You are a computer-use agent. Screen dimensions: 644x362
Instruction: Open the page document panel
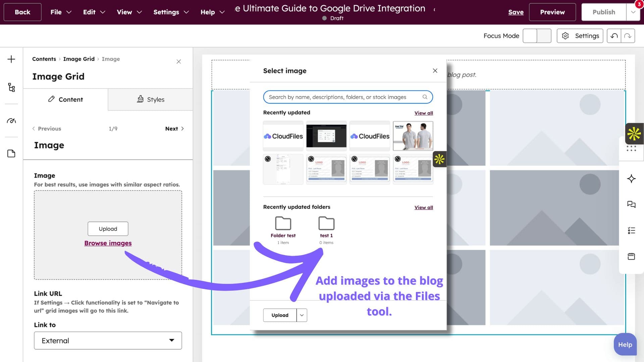11,153
